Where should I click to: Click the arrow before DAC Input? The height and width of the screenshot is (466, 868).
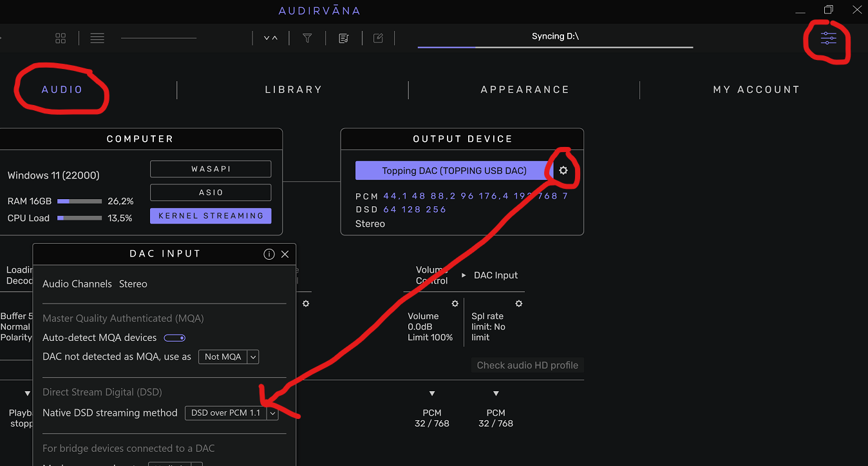464,275
